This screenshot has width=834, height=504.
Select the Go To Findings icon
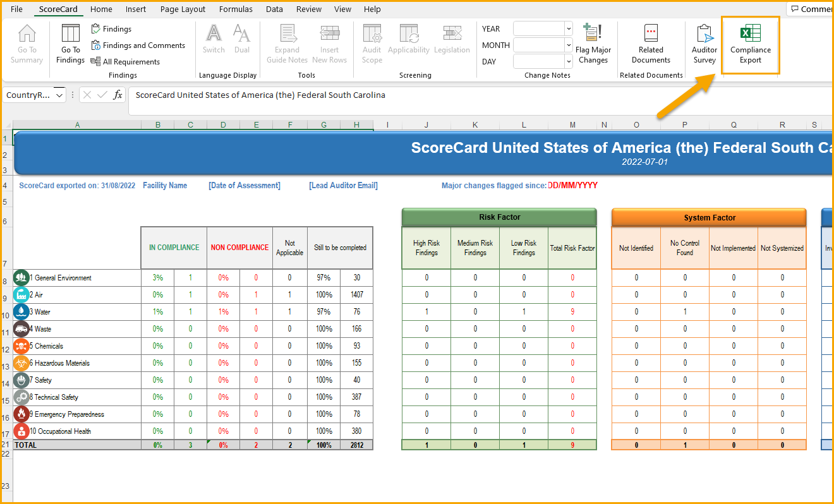pos(69,43)
